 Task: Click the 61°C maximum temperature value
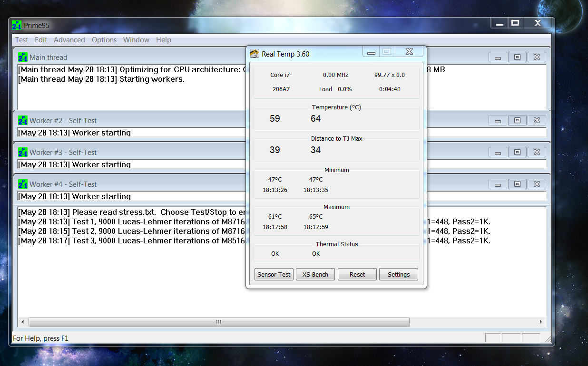(x=275, y=217)
